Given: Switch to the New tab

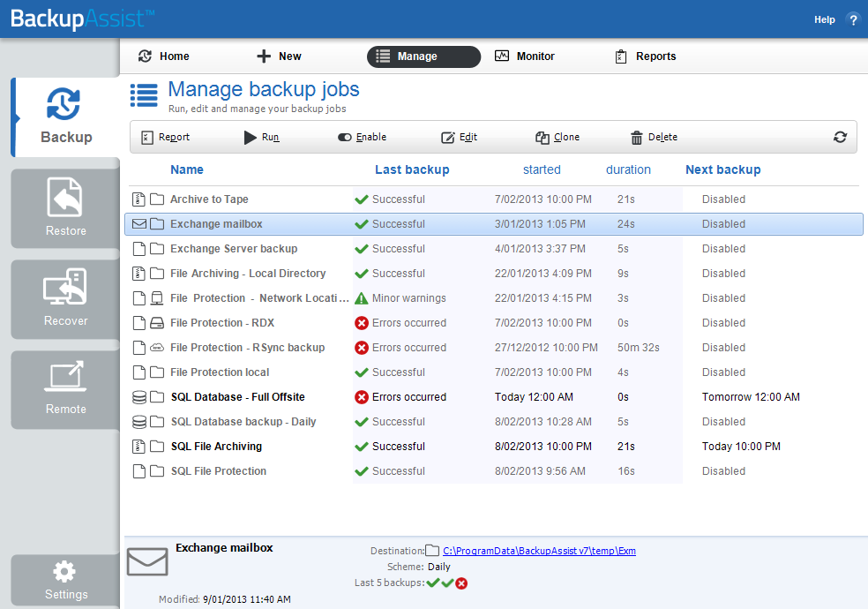Looking at the screenshot, I should click(279, 56).
